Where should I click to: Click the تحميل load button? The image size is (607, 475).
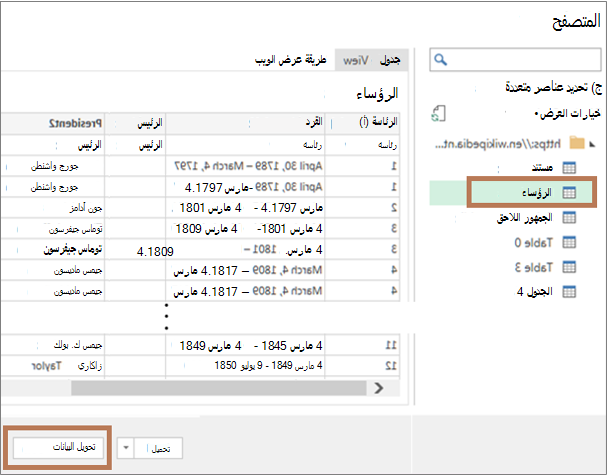[x=158, y=448]
